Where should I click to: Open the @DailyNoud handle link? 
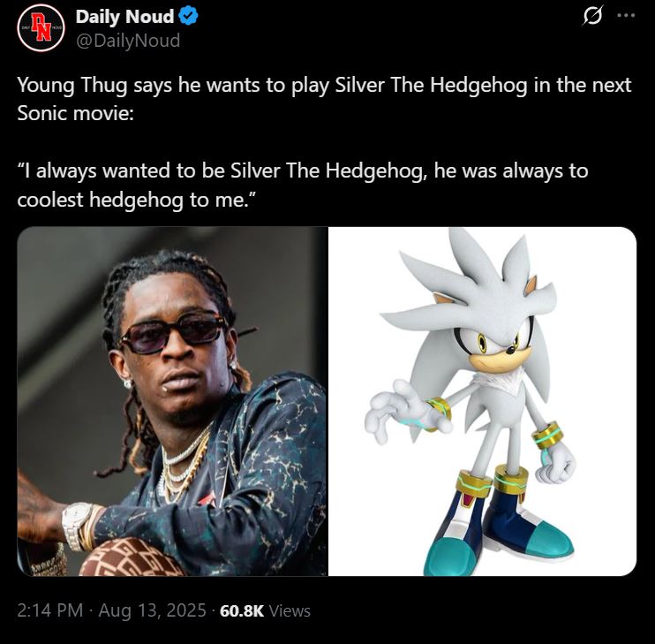(128, 41)
